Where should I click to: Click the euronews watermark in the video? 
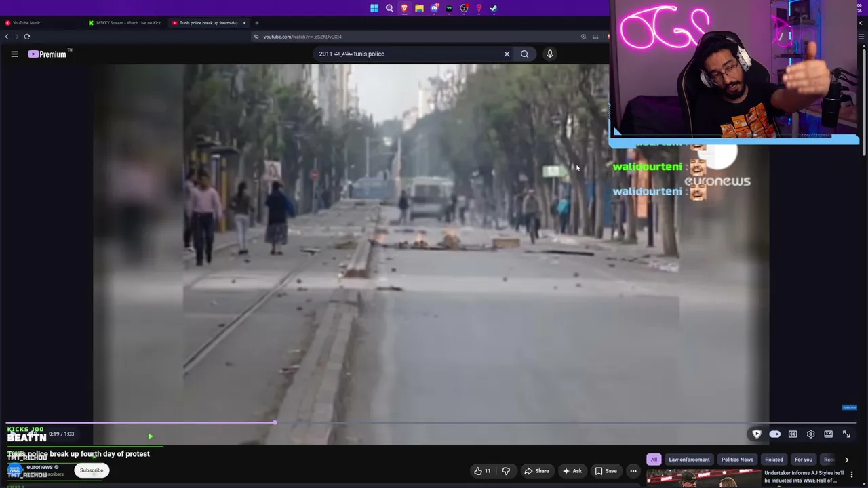click(717, 182)
